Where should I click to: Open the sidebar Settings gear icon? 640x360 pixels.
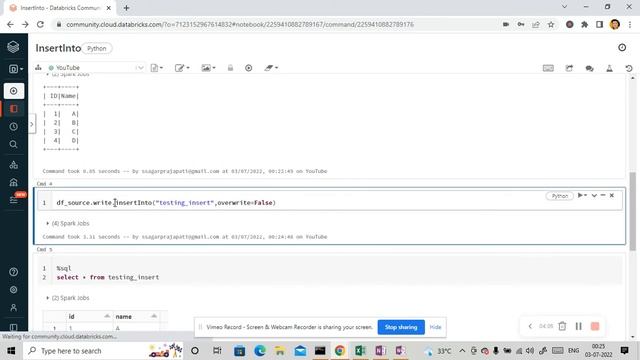pos(13,289)
